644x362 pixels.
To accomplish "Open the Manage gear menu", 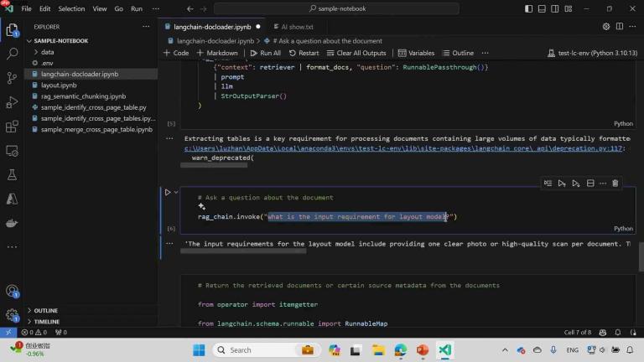I will 12,315.
